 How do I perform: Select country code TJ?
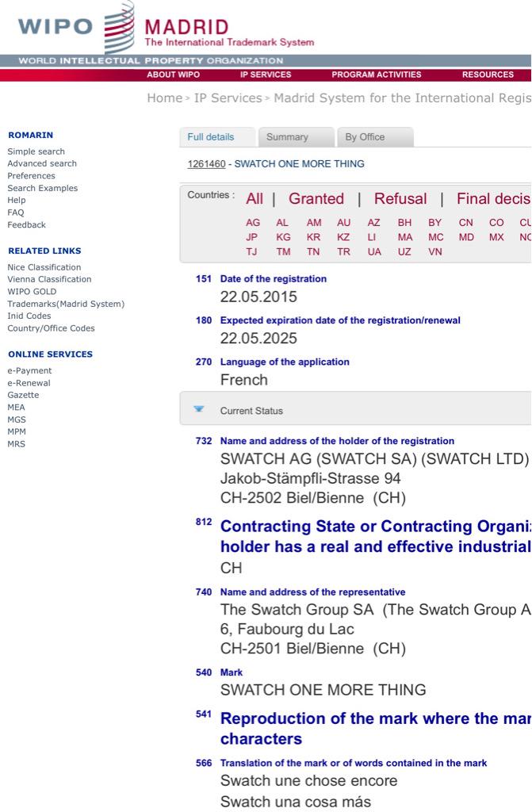tap(251, 251)
